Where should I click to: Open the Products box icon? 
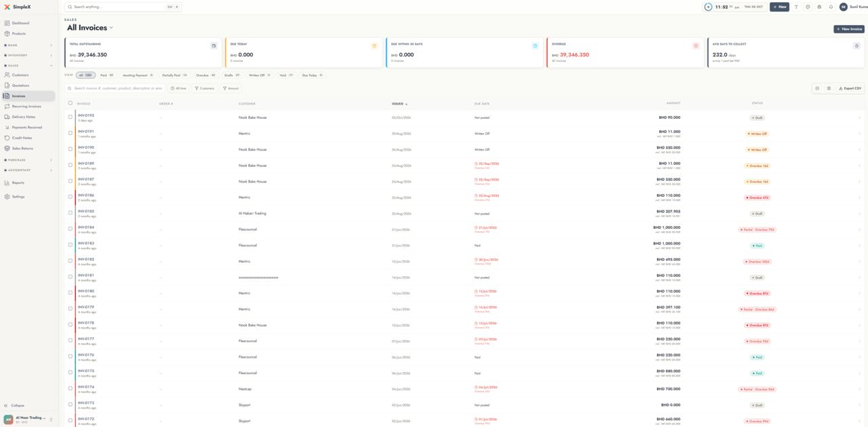7,33
